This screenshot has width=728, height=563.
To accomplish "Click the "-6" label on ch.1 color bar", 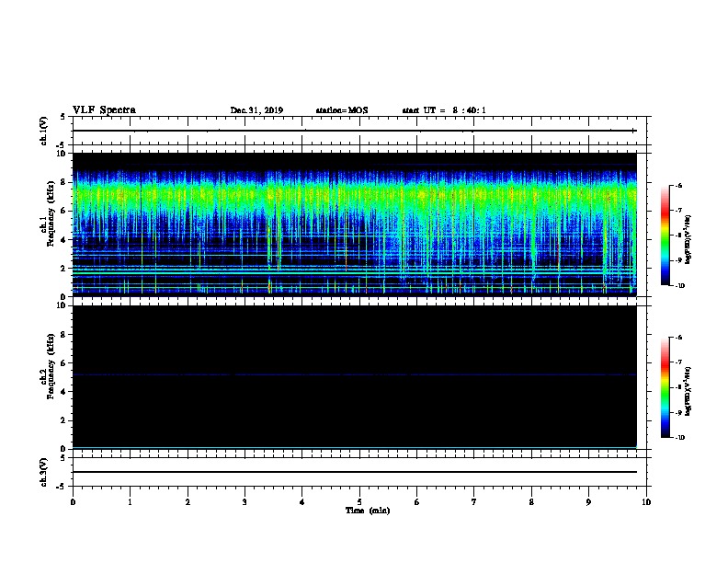I will [678, 185].
